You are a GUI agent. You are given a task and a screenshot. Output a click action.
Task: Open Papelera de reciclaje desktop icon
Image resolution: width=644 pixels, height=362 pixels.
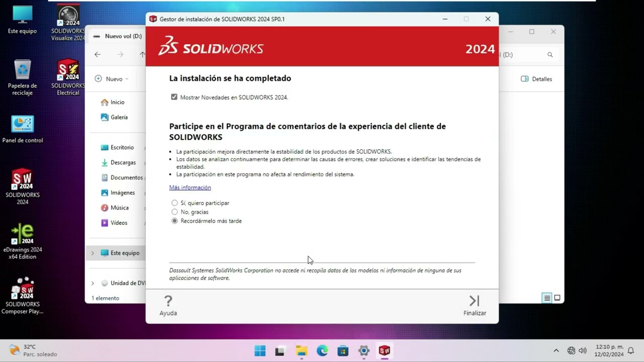tap(22, 78)
